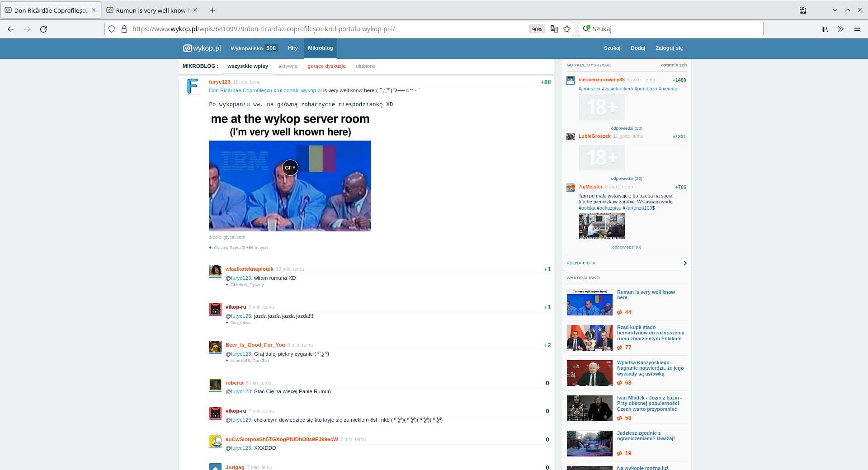List all tabs dropdown arrow
The width and height of the screenshot is (868, 470).
pyautogui.click(x=835, y=10)
